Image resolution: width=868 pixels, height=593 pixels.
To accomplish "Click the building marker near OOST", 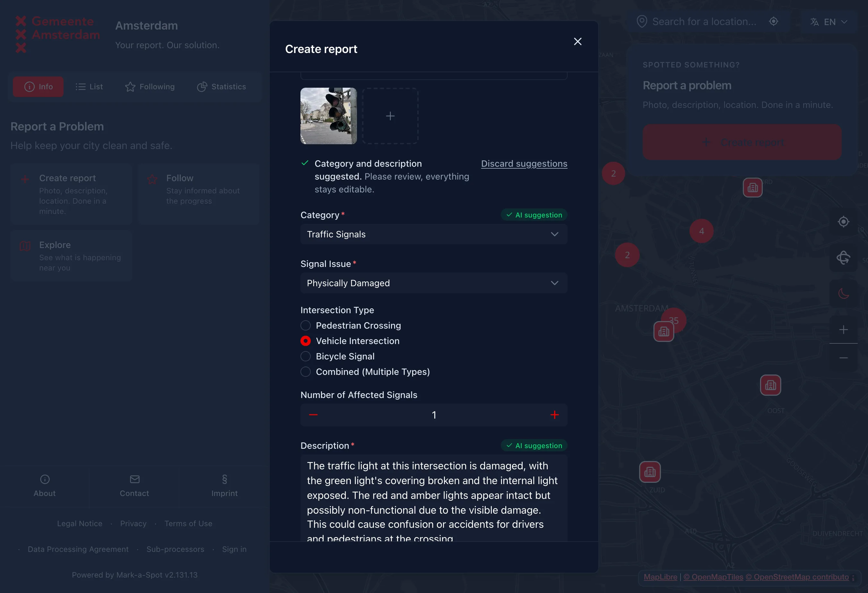I will (770, 385).
